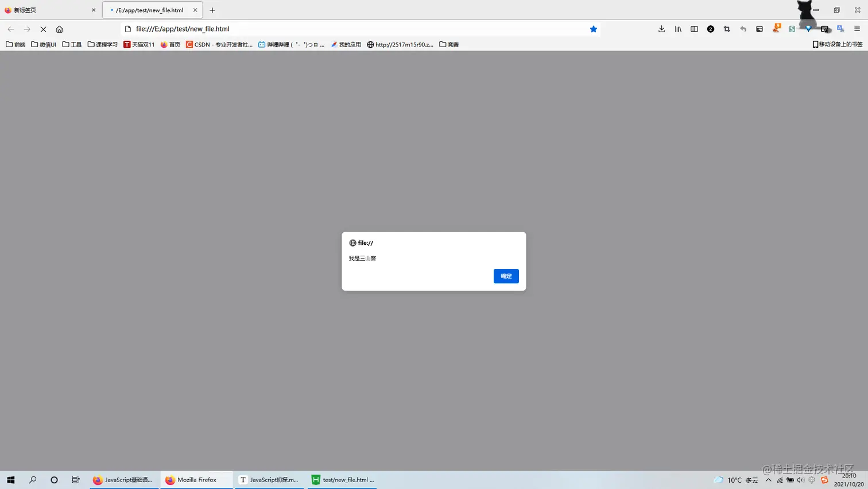Expand the hidden system tray icons chevron

click(768, 480)
